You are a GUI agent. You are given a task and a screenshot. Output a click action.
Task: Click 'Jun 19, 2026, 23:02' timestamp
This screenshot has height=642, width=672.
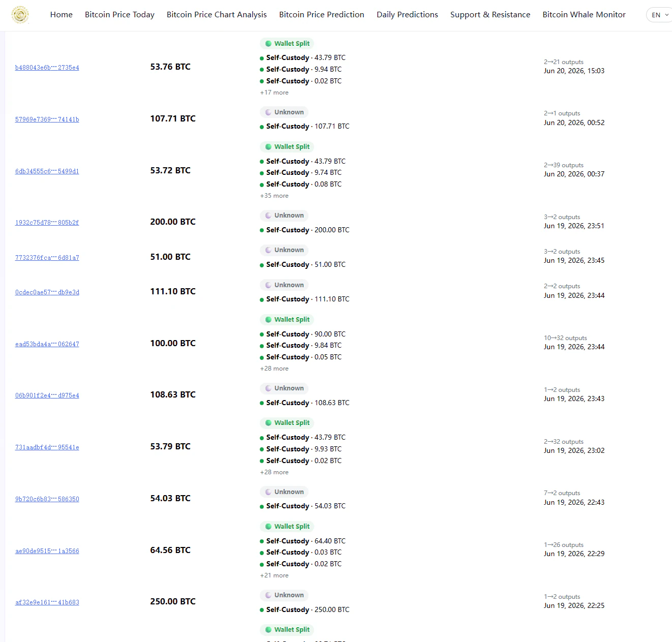tap(574, 450)
